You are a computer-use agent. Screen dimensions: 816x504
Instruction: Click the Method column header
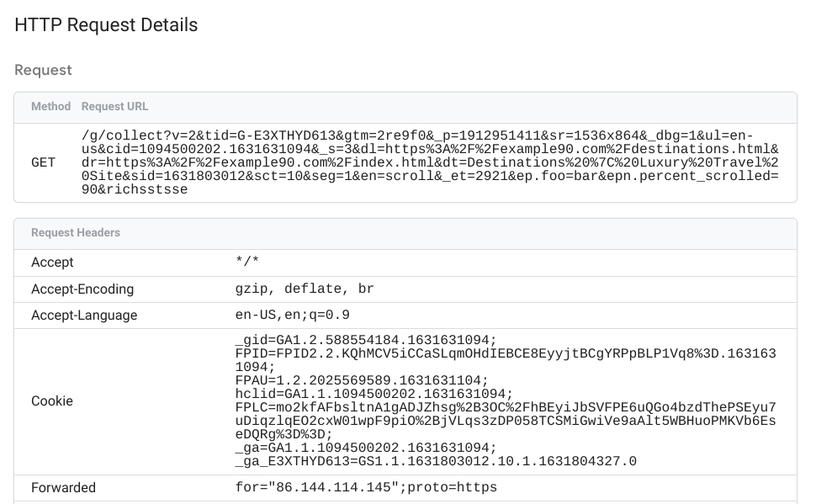pos(50,107)
